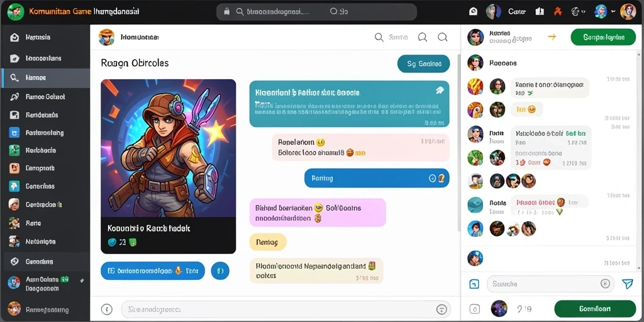Click the attachment square icon left of chat input
This screenshot has height=322, width=644.
tap(474, 284)
